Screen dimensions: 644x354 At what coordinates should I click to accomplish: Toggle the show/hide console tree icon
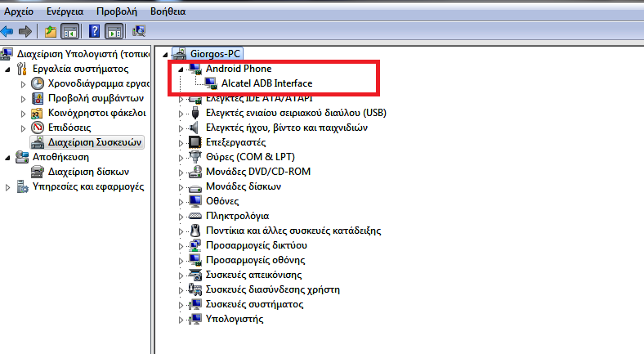coord(69,32)
